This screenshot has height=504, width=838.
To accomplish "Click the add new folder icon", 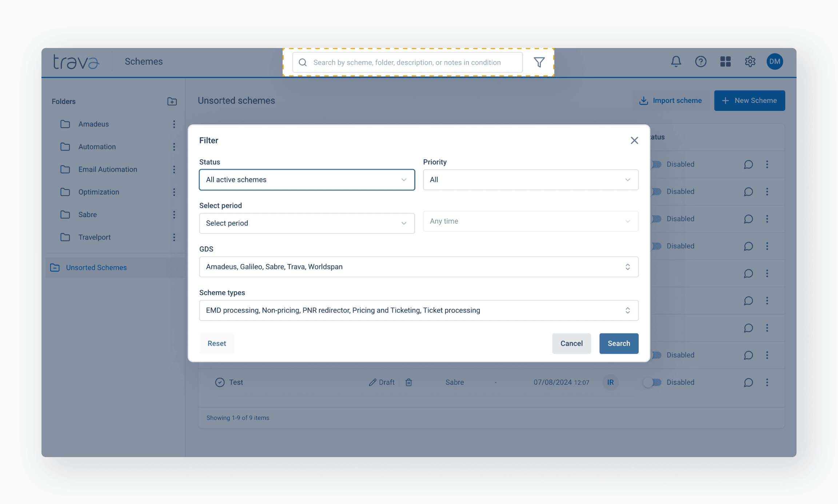I will (172, 101).
